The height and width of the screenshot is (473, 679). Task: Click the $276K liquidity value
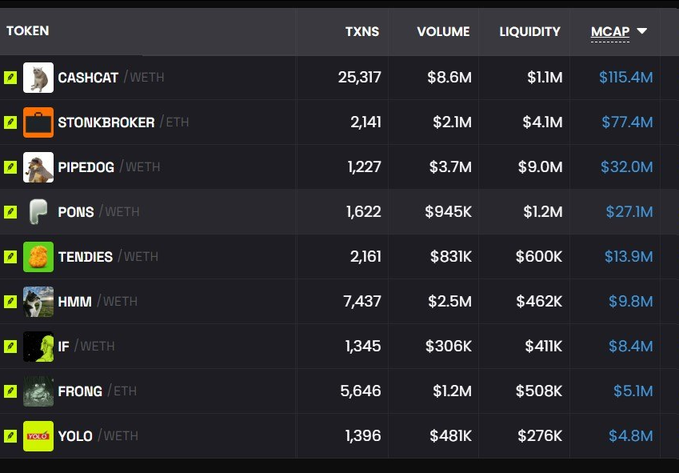pyautogui.click(x=540, y=436)
